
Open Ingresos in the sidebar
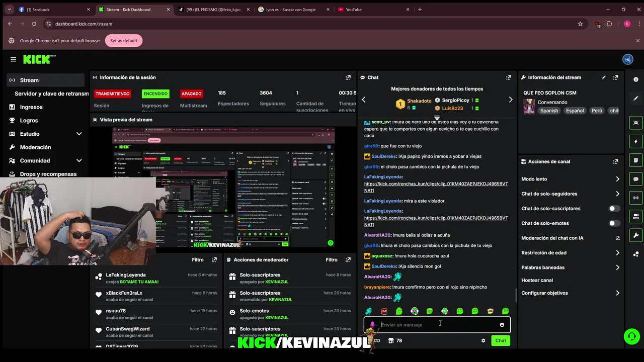point(31,107)
